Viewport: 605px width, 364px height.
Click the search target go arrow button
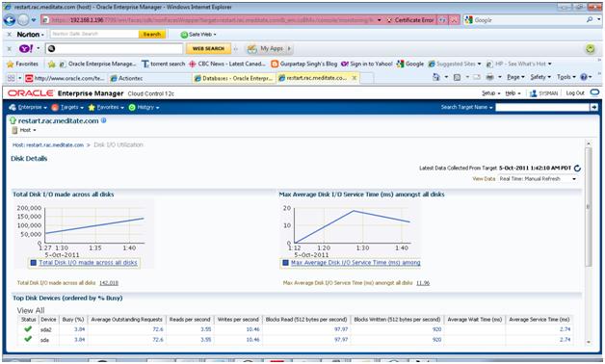pos(594,107)
